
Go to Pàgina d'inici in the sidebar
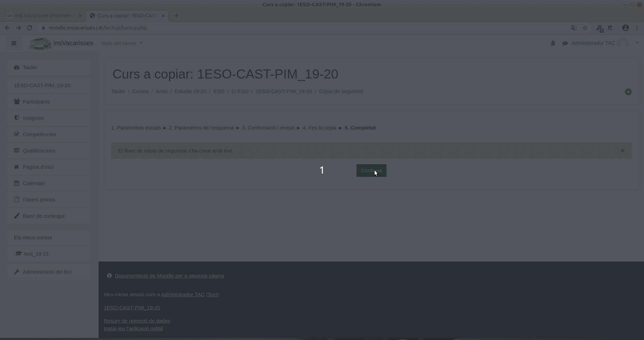coord(49,167)
